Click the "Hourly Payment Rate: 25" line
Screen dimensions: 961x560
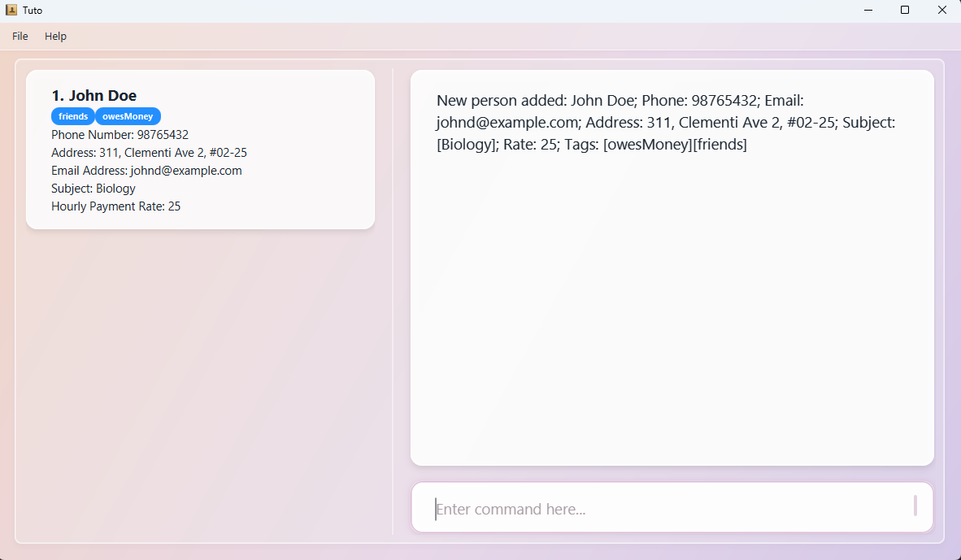(x=115, y=206)
